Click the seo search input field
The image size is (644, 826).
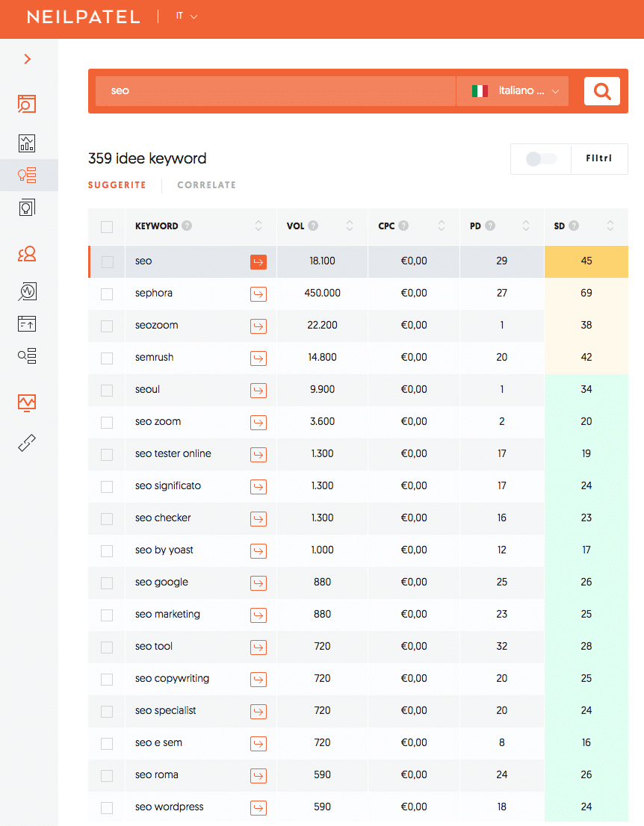[275, 91]
